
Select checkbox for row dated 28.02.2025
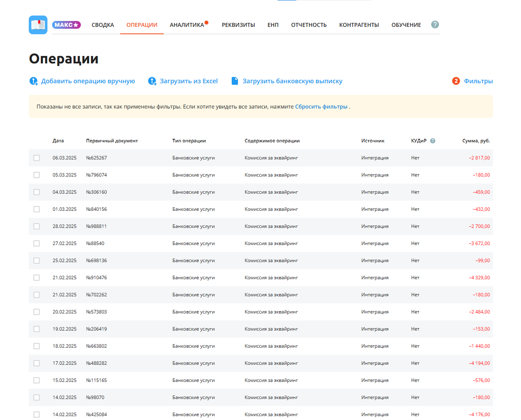coord(37,226)
